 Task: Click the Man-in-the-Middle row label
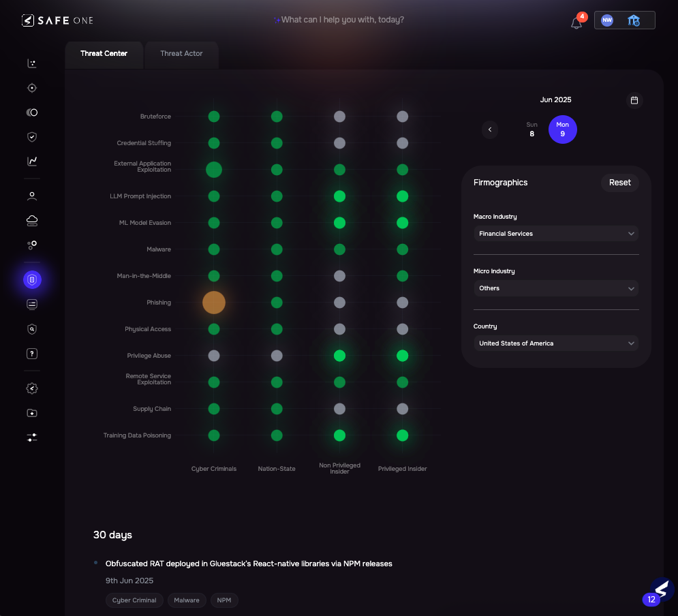pos(144,276)
